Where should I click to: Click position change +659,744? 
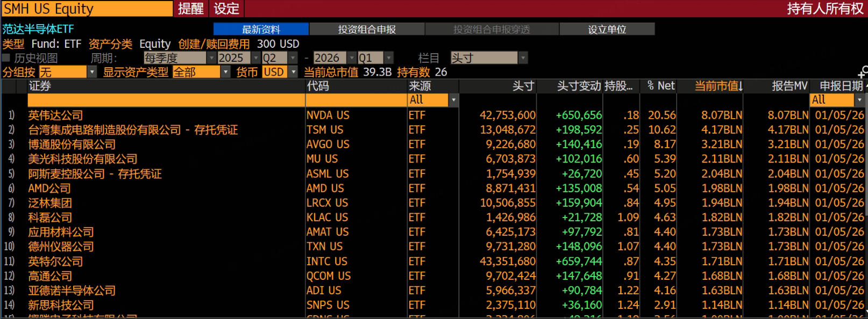(x=579, y=262)
